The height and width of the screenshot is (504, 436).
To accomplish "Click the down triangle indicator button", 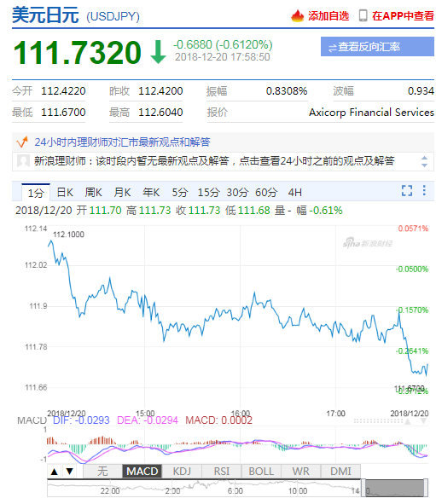I will pyautogui.click(x=69, y=472).
